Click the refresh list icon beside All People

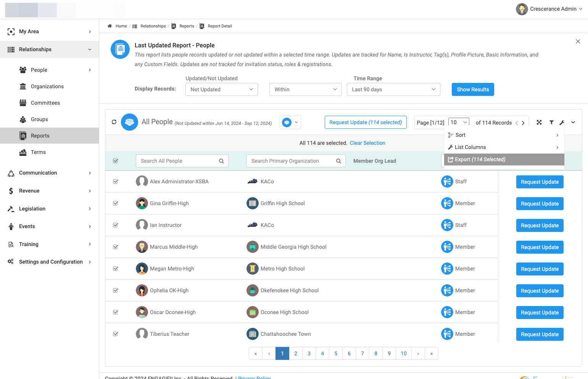(x=114, y=122)
